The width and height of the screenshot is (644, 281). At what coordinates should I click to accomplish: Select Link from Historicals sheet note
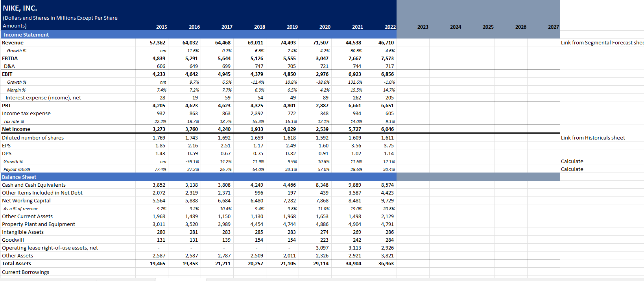click(593, 138)
